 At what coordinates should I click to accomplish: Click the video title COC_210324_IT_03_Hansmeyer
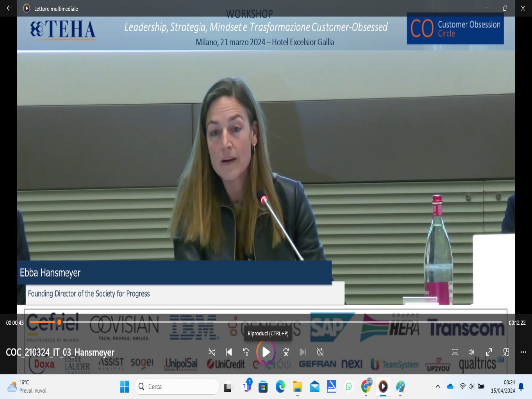[x=60, y=352]
